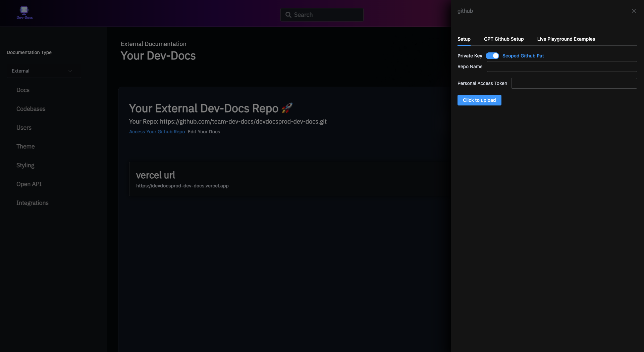The image size is (644, 352).
Task: Toggle the Private Key switch
Action: [492, 56]
